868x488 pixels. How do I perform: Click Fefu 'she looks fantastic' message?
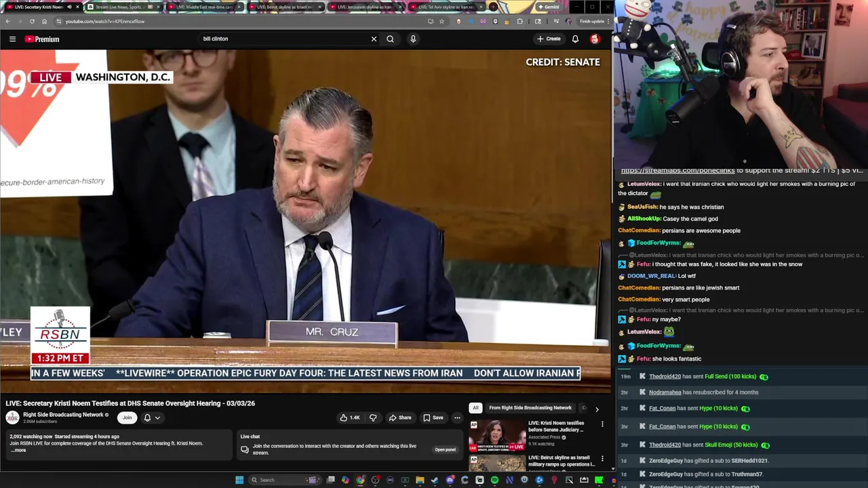coord(660,359)
